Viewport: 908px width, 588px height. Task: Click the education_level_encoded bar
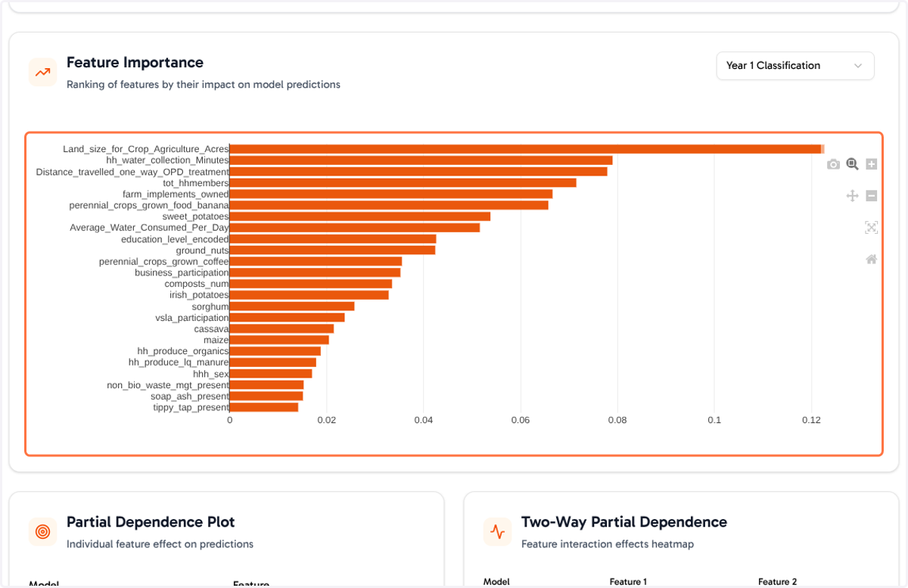click(x=333, y=239)
